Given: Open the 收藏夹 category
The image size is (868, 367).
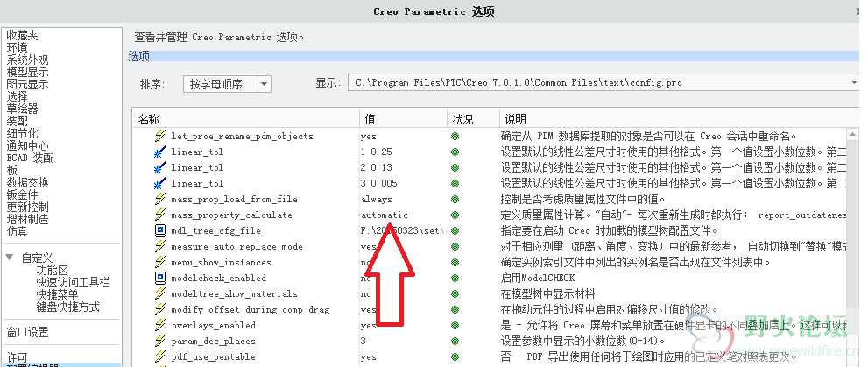Looking at the screenshot, I should [22, 35].
